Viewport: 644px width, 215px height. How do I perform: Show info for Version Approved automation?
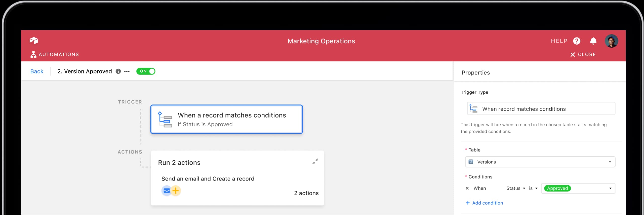pos(118,71)
